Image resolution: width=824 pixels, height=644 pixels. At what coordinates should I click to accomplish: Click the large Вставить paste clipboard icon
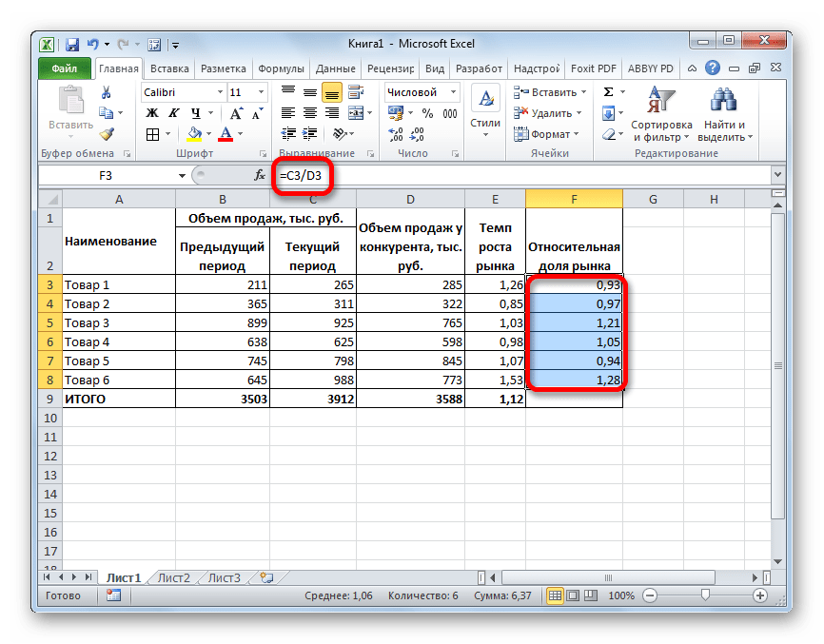pos(71,100)
